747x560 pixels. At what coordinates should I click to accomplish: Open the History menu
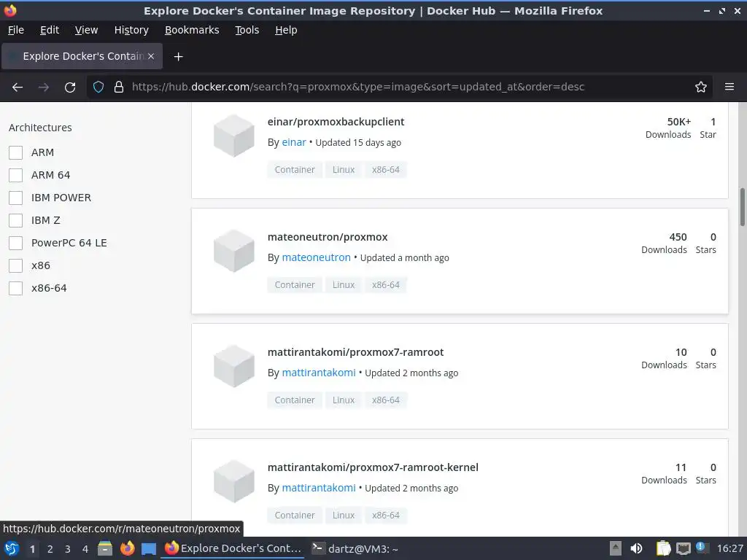point(131,30)
